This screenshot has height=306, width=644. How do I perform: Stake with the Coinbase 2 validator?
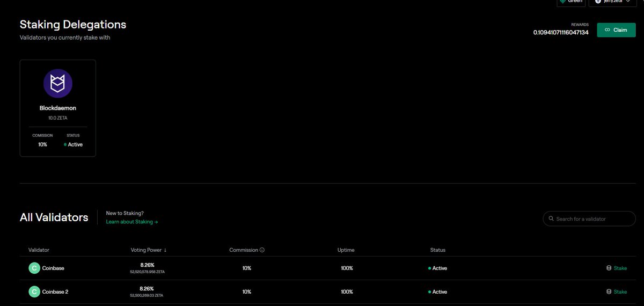(x=616, y=292)
